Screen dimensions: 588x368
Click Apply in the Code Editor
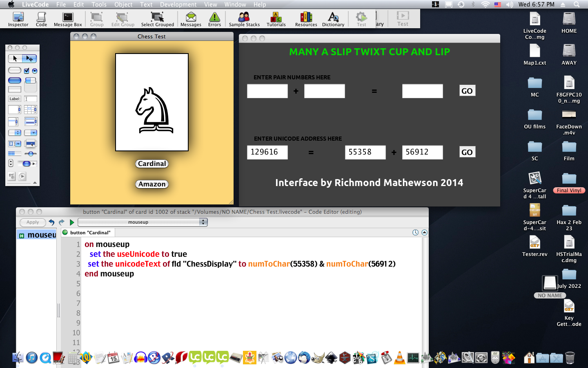click(x=33, y=222)
